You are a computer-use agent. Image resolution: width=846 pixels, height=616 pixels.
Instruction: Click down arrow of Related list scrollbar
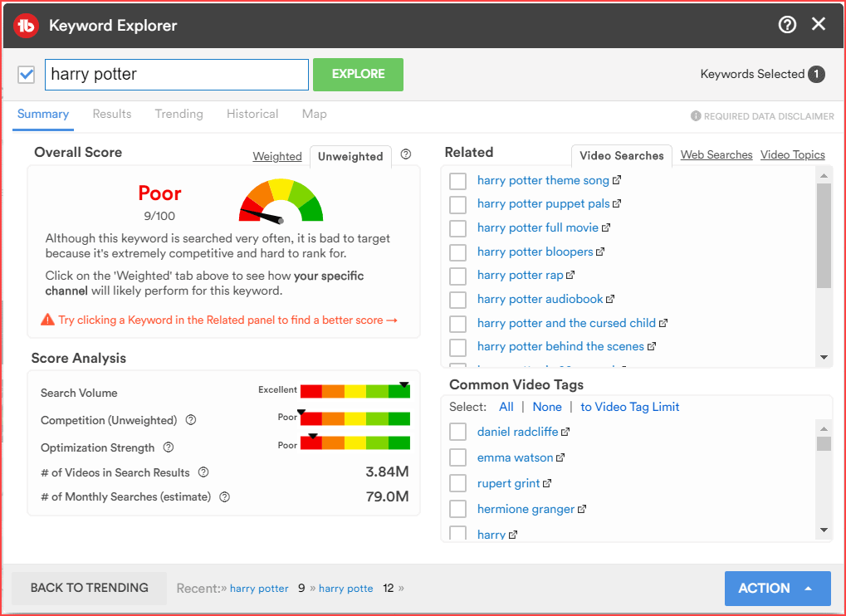point(824,358)
